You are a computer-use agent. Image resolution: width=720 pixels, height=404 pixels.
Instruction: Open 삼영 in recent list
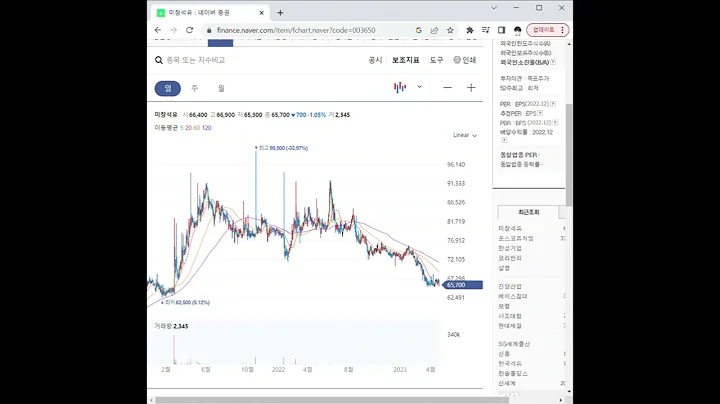[x=504, y=268]
